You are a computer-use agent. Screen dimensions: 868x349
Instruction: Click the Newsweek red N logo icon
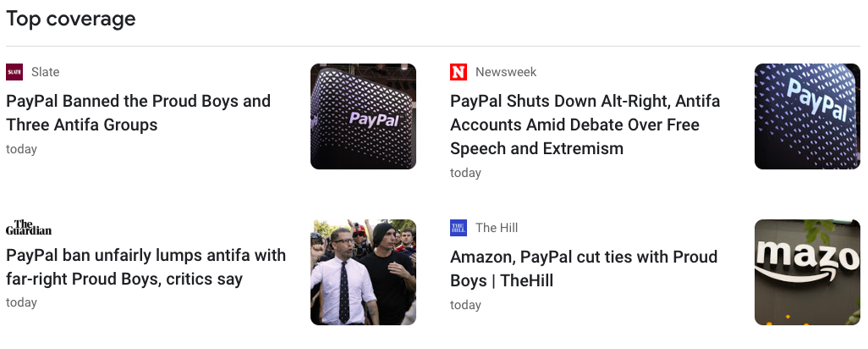tap(459, 72)
